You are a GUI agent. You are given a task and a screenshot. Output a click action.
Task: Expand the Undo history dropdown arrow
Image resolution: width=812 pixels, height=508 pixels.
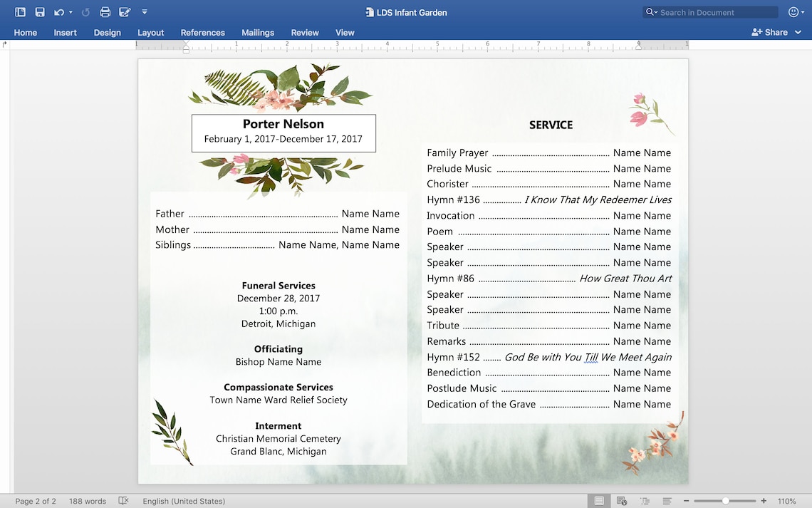[x=69, y=11]
